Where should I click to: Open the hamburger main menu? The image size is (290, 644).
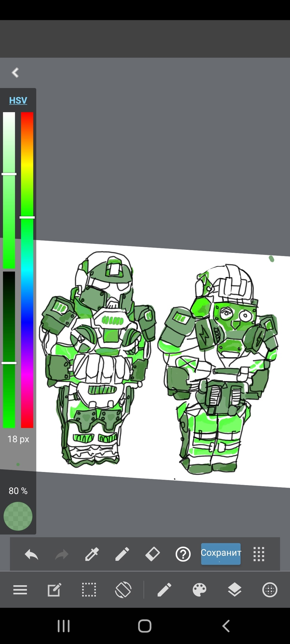20,590
